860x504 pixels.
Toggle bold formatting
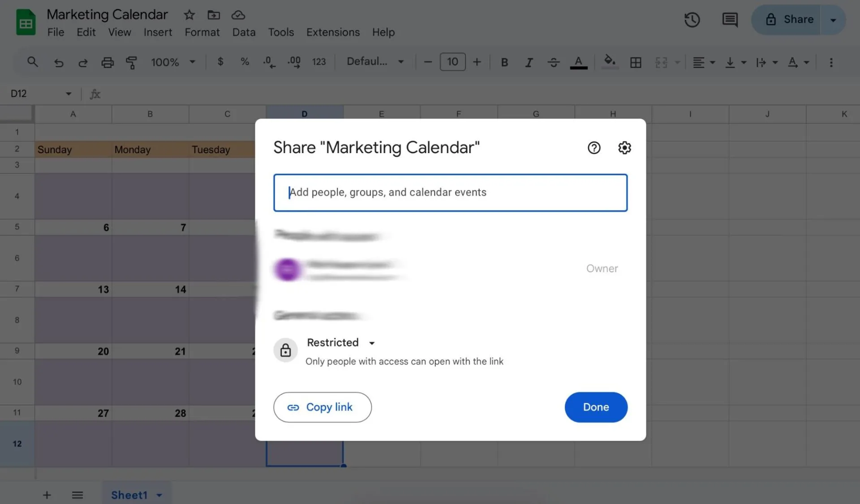[504, 62]
